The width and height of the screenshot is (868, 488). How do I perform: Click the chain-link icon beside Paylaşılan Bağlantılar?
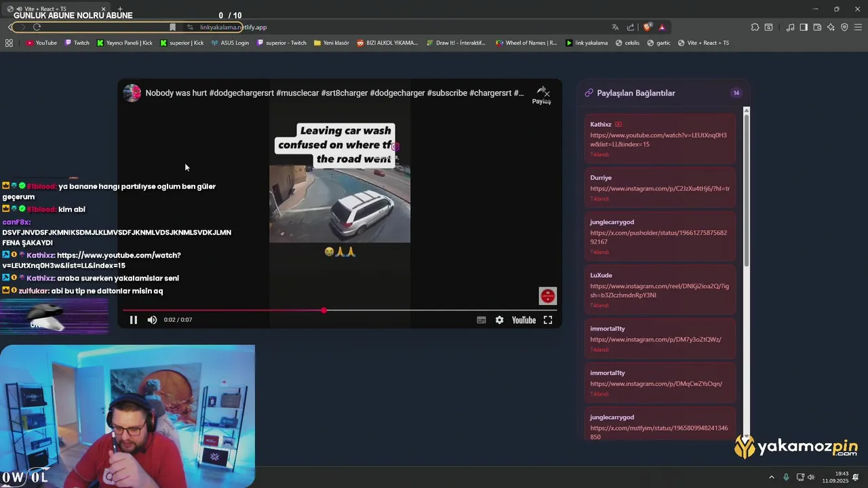[x=589, y=93]
